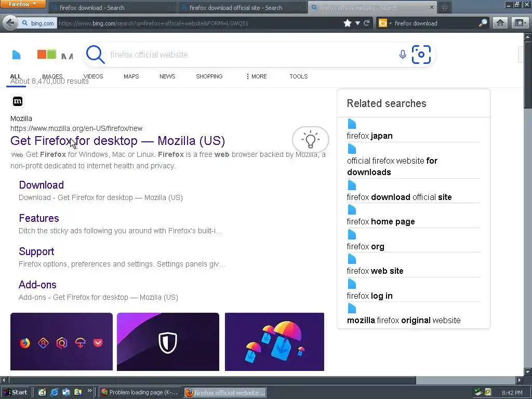The image size is (532, 399).
Task: Click the Microsoft logo icon
Action: (x=47, y=54)
